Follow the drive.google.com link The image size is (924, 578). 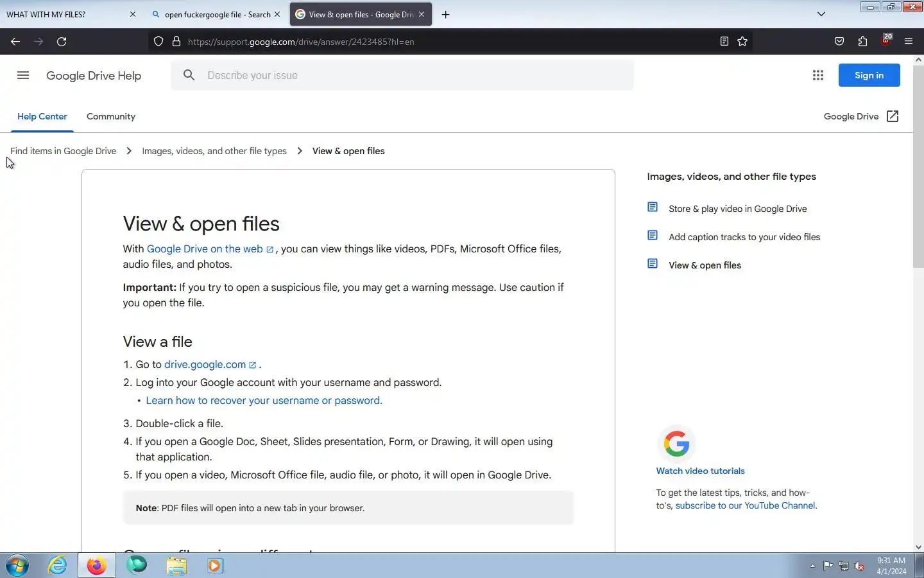[x=210, y=365]
